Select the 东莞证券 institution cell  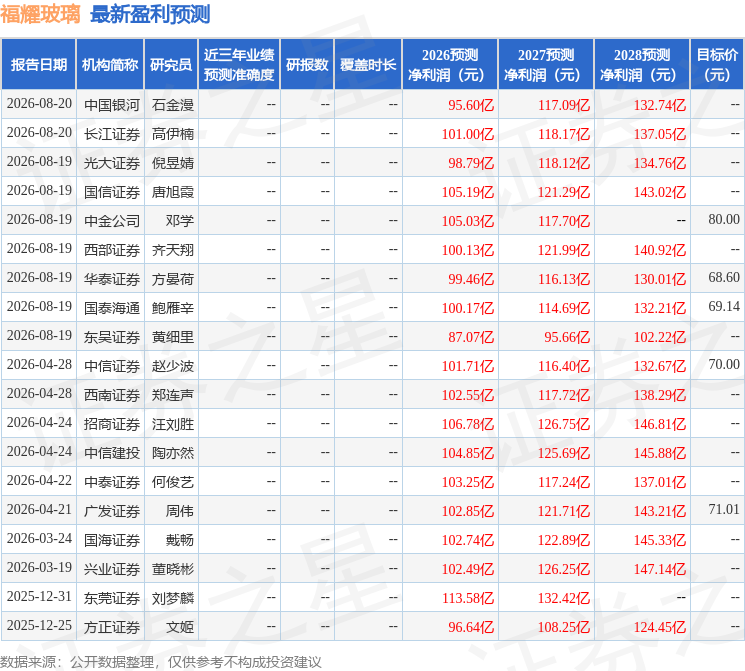(x=112, y=597)
